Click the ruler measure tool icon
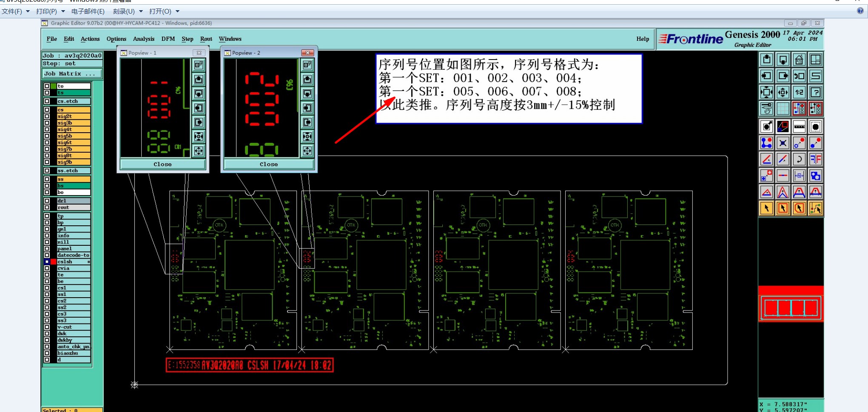The height and width of the screenshot is (412, 868). [799, 127]
